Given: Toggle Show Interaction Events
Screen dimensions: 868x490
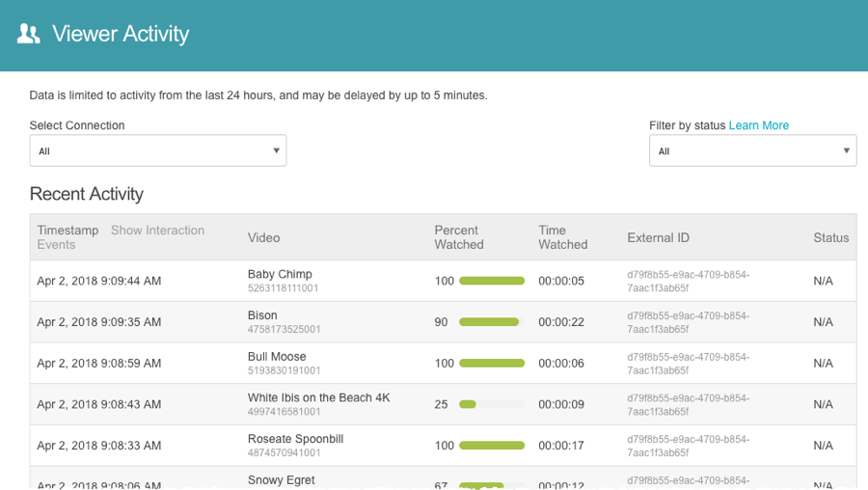Looking at the screenshot, I should coord(157,231).
